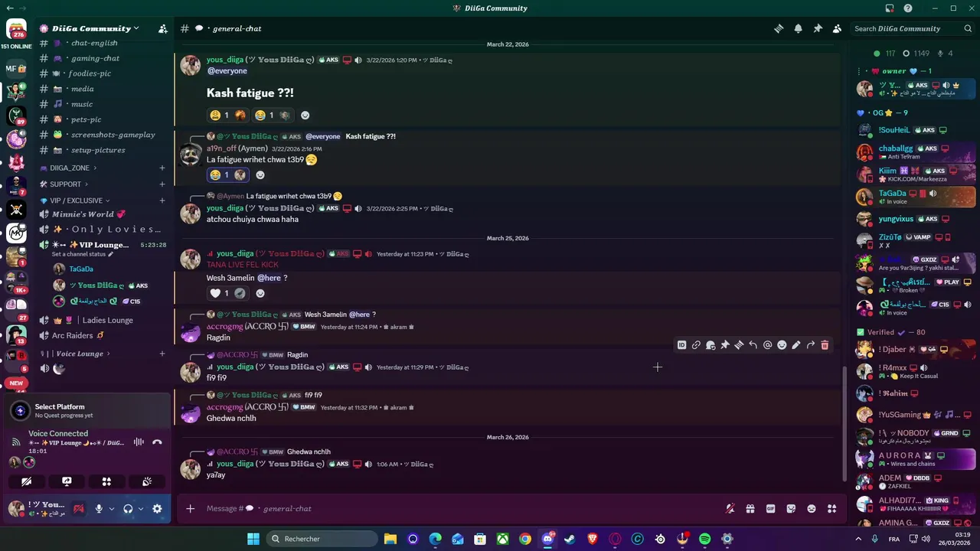Open apps launcher in message bar
Image resolution: width=980 pixels, height=551 pixels.
pyautogui.click(x=831, y=508)
